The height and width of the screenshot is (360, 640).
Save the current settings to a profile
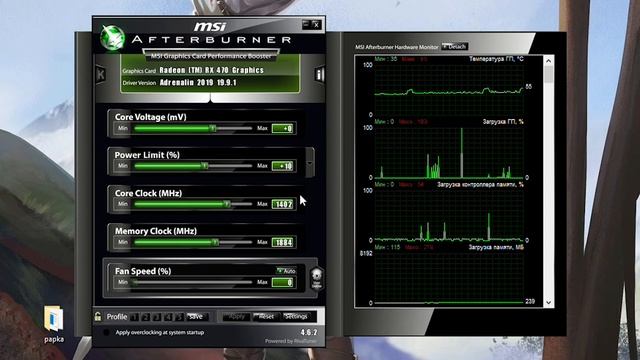coord(197,317)
